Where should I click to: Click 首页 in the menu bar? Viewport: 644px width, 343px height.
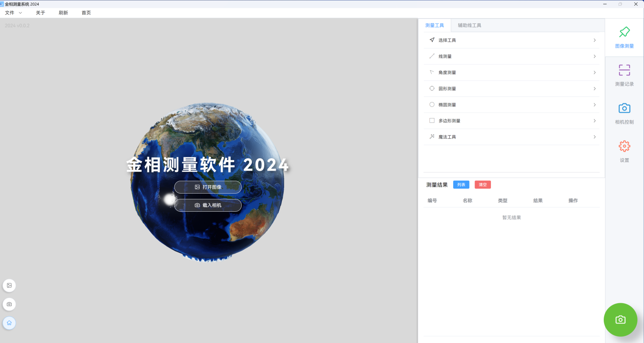86,12
